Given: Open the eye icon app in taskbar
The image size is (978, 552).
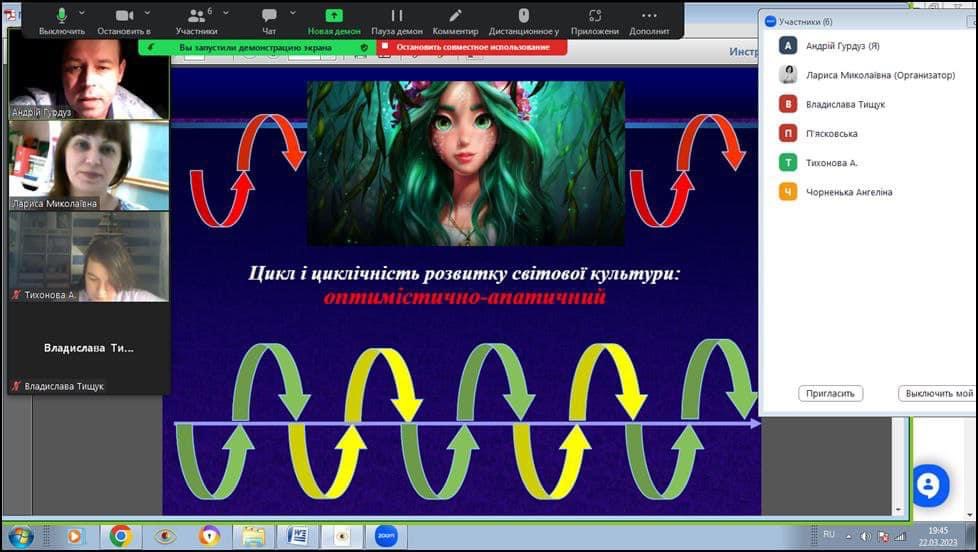Looking at the screenshot, I should click(165, 536).
